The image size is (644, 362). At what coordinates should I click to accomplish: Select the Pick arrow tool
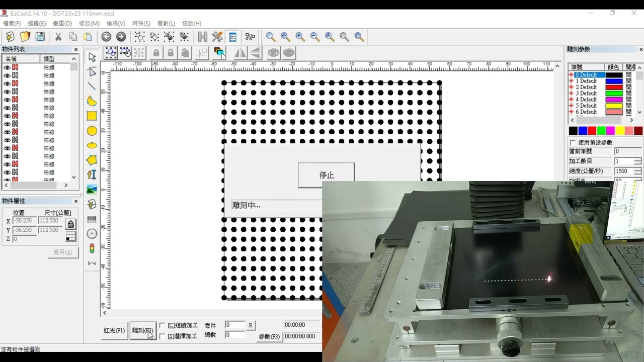pyautogui.click(x=92, y=57)
